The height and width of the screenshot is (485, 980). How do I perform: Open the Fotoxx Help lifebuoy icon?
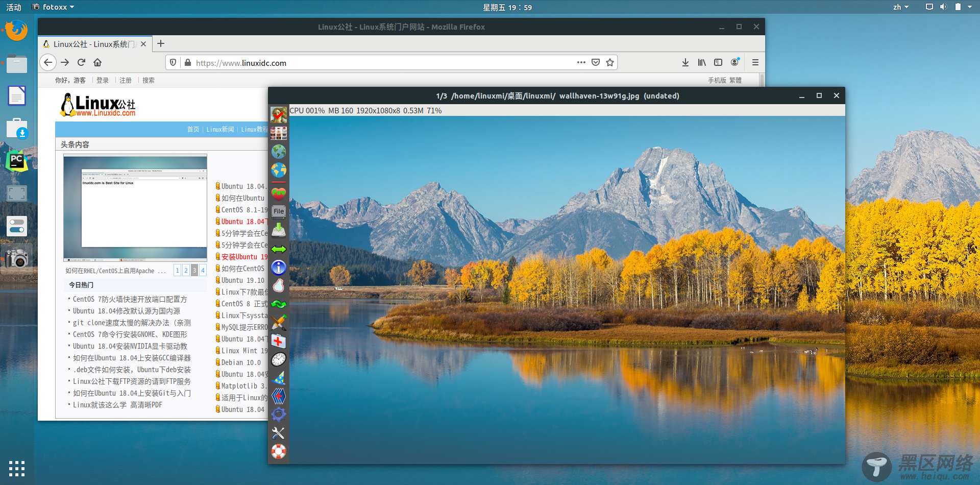pos(279,451)
